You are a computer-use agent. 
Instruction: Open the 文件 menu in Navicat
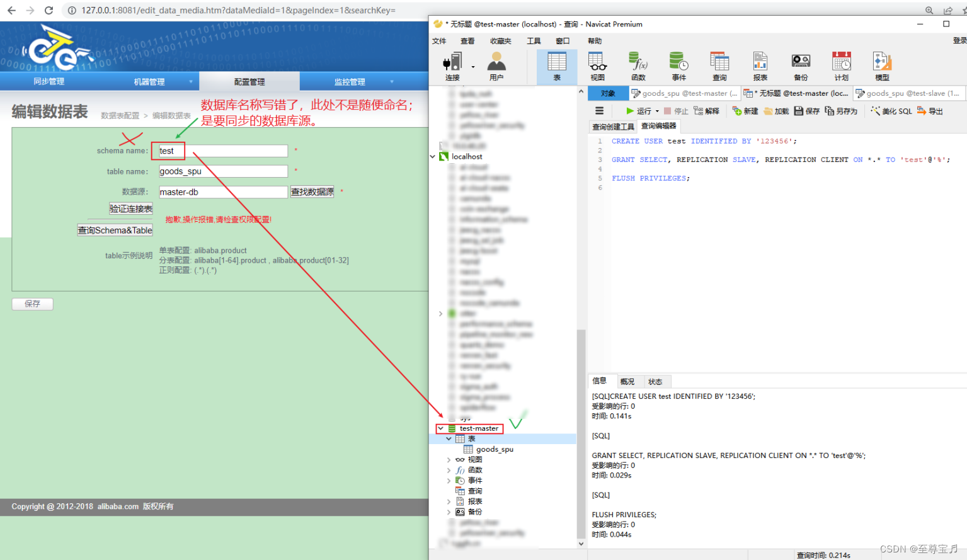439,41
